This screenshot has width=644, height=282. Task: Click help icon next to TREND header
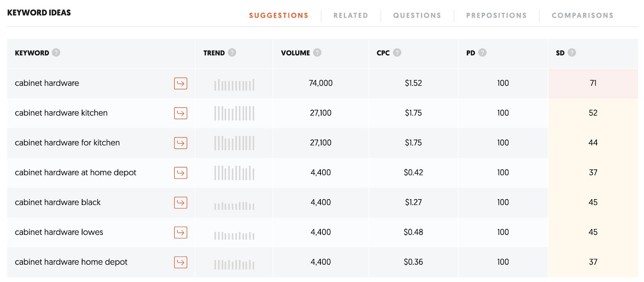(x=232, y=52)
